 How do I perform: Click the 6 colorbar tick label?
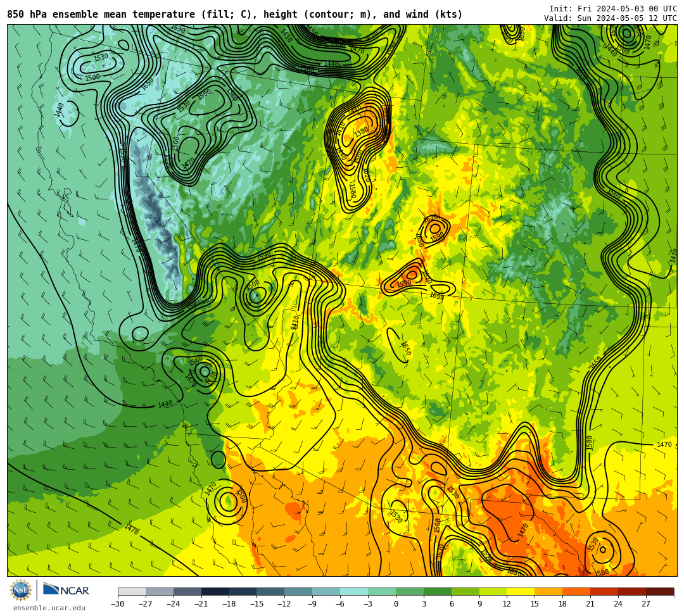(x=452, y=604)
